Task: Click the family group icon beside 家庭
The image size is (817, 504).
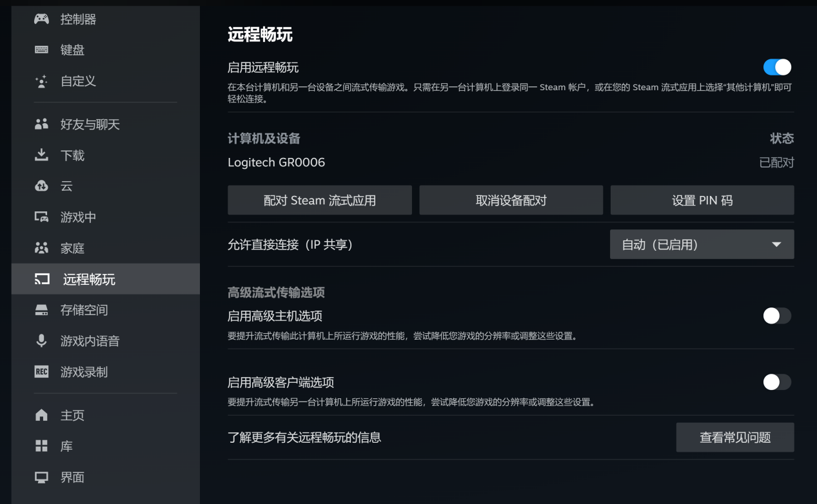Action: click(41, 248)
